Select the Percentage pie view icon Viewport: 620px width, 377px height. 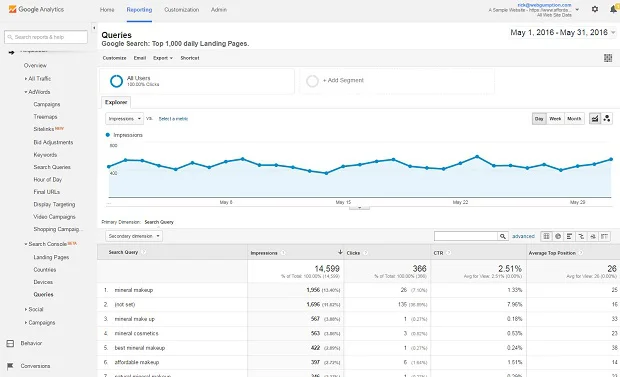(558, 236)
